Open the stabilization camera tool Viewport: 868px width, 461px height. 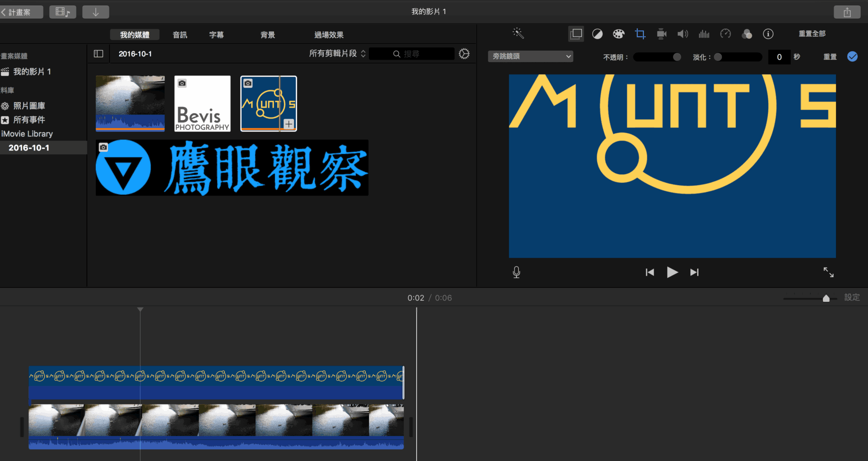pyautogui.click(x=662, y=34)
